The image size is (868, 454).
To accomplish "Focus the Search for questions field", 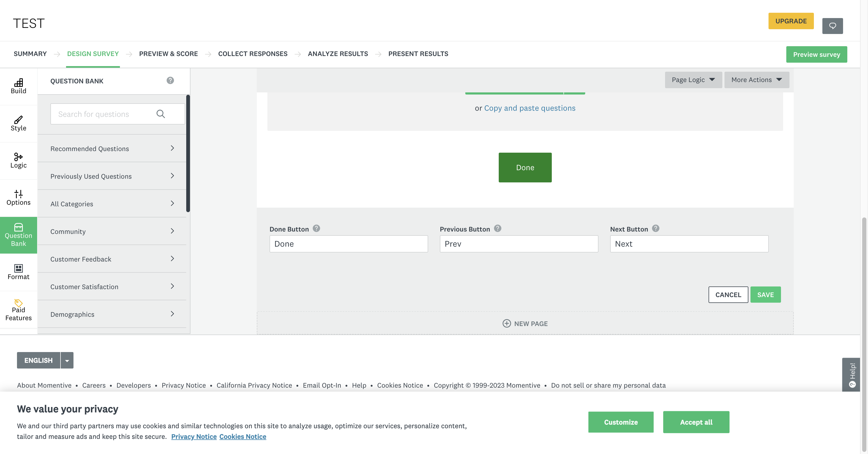I will [x=117, y=114].
